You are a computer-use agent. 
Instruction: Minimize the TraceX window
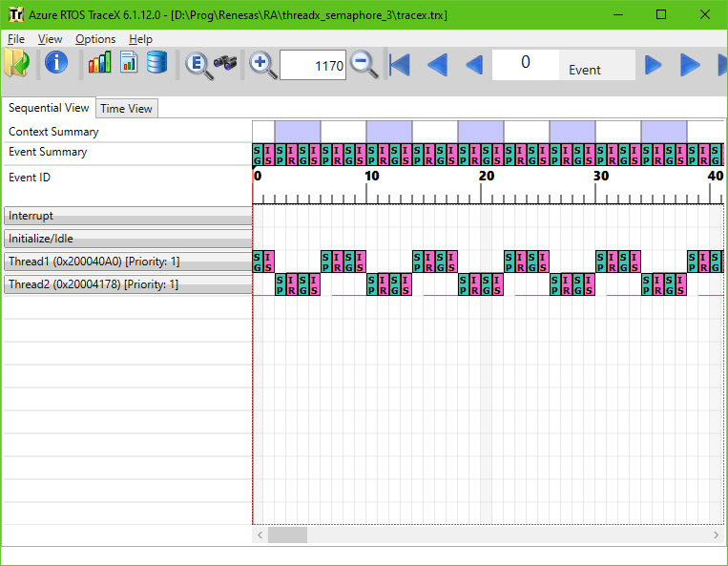point(618,14)
